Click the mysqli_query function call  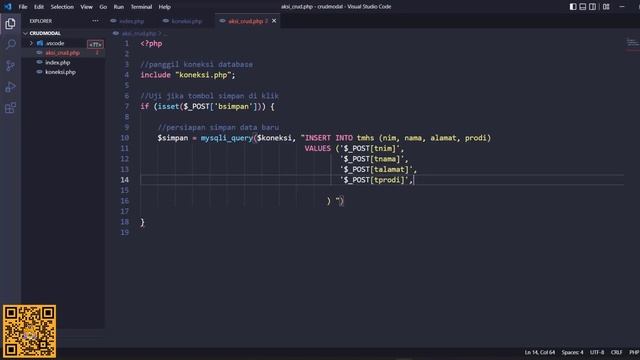227,138
